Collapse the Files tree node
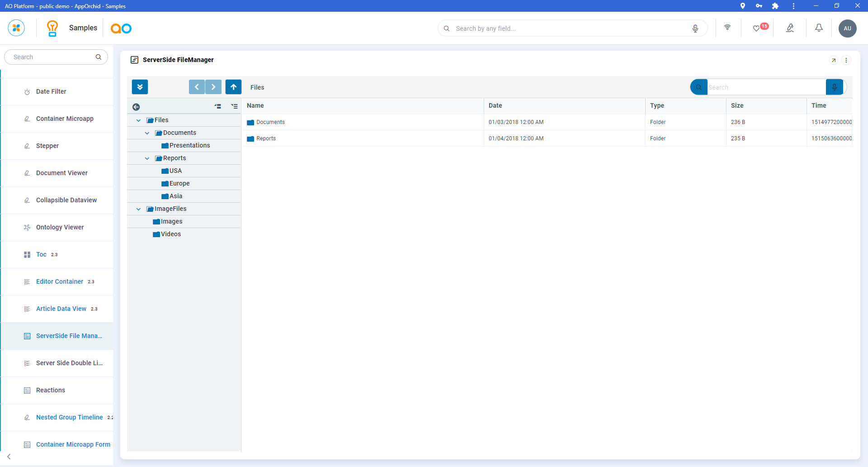 coord(138,120)
